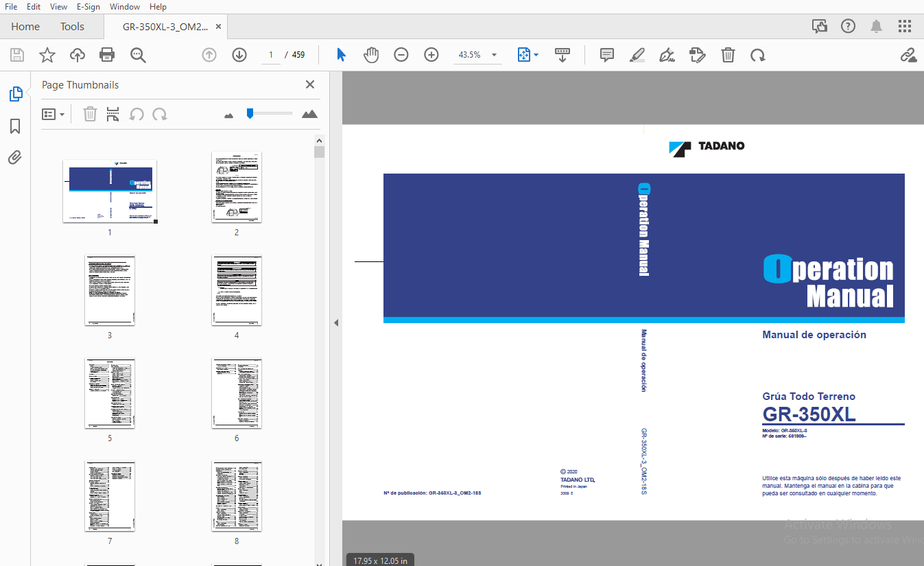Click the send comments chat icon

click(x=820, y=26)
